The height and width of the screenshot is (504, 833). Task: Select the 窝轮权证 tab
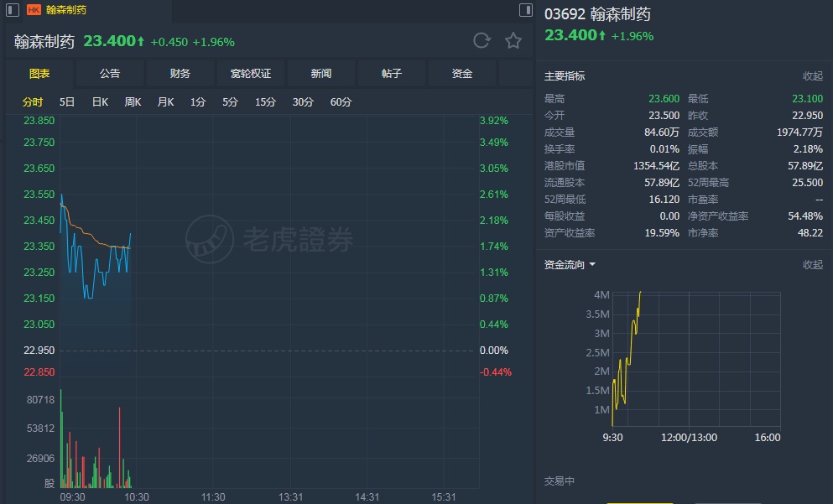click(x=251, y=74)
